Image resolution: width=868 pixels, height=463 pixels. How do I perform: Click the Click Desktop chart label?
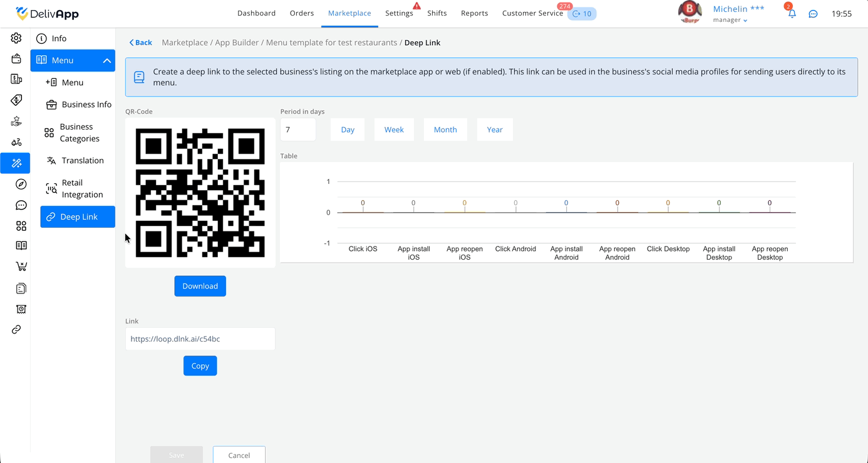click(x=668, y=249)
